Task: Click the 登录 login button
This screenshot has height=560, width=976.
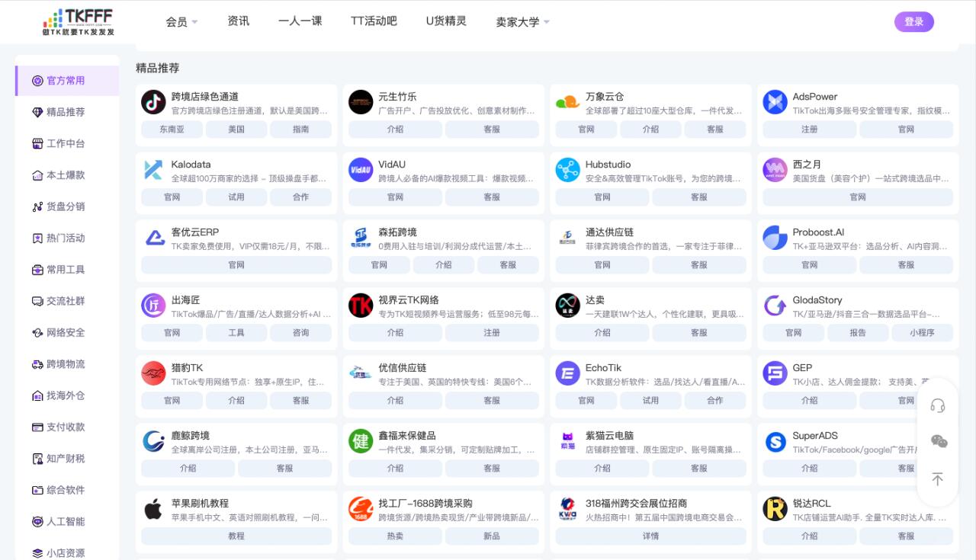Action: coord(914,21)
